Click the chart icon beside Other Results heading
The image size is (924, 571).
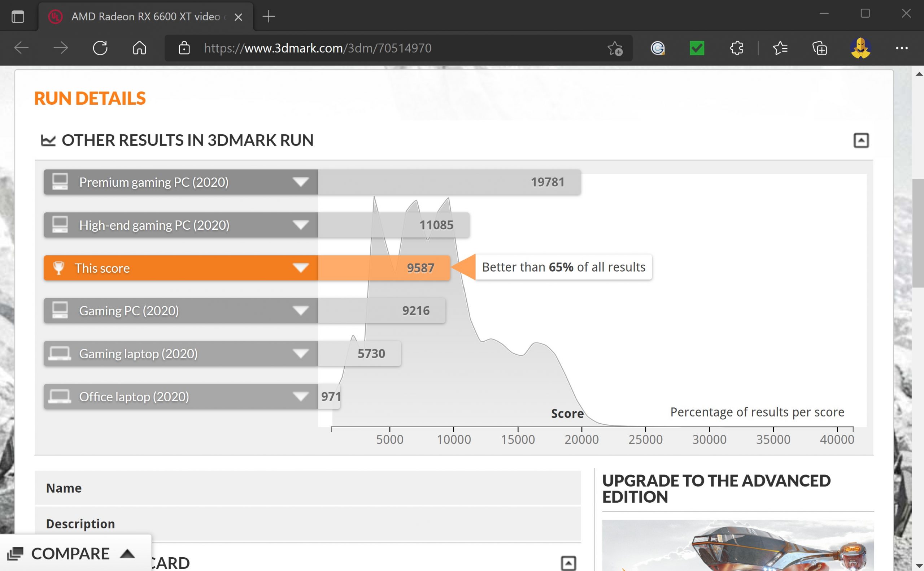tap(48, 140)
